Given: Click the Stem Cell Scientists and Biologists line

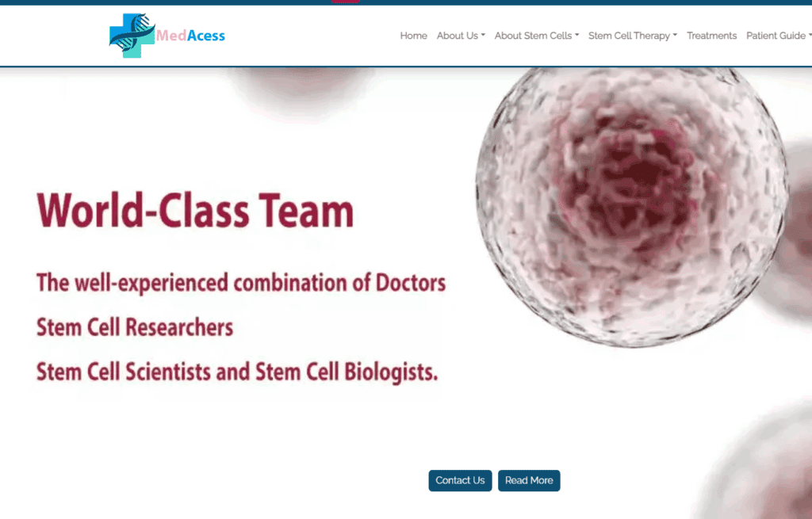Looking at the screenshot, I should tap(237, 372).
